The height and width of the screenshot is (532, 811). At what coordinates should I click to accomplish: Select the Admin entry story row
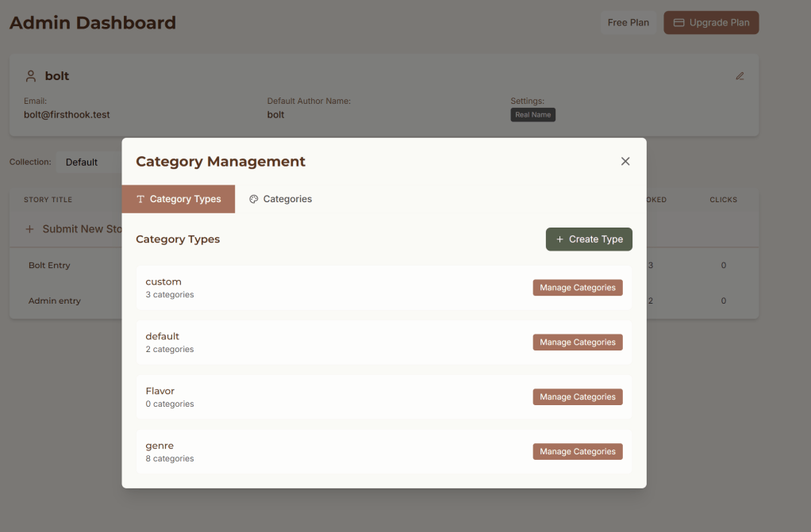55,301
